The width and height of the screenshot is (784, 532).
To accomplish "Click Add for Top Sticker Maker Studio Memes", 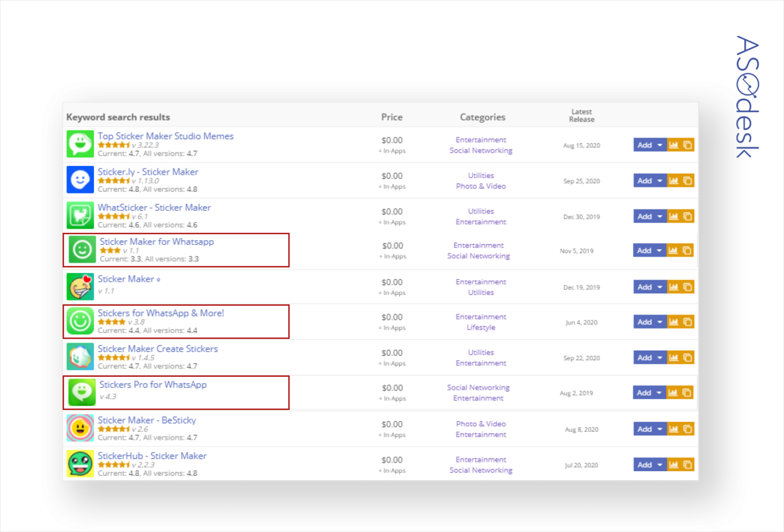I will tap(645, 144).
